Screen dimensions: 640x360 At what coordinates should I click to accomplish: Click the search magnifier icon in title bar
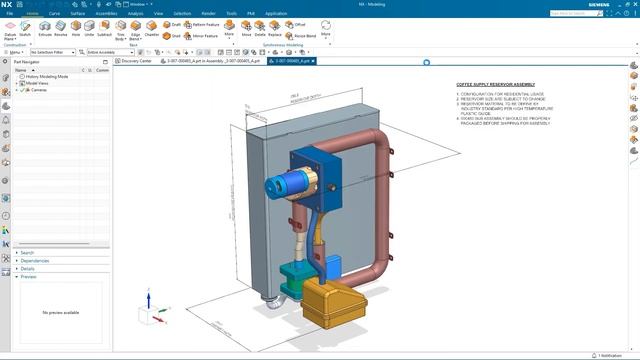(x=600, y=13)
